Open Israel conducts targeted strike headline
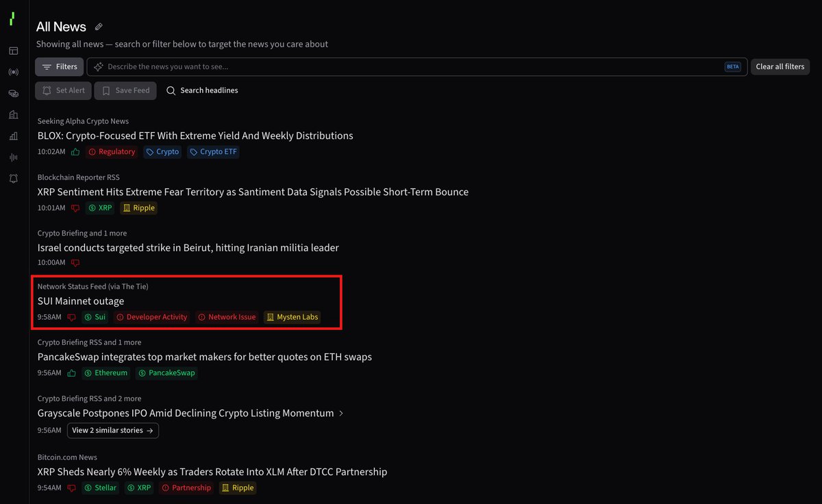This screenshot has width=822, height=504. (x=188, y=248)
